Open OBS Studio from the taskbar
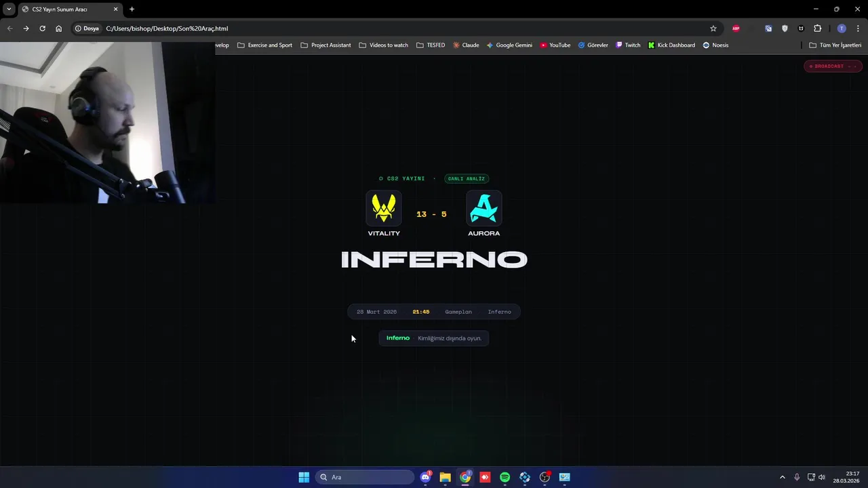 coord(545,477)
